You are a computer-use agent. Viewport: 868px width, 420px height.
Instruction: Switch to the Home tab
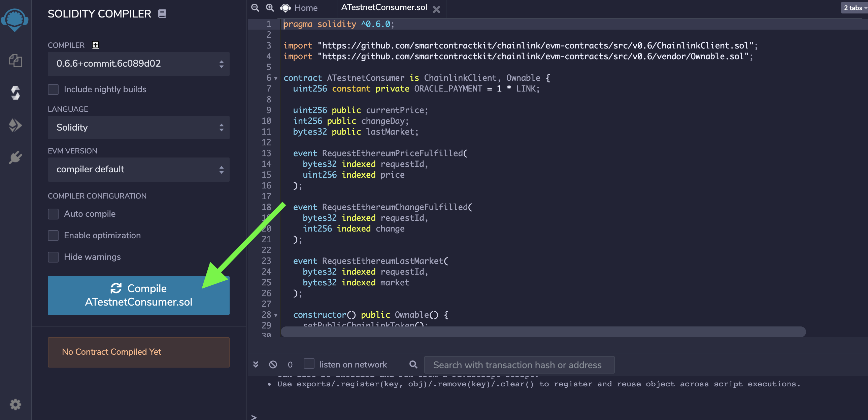pyautogui.click(x=305, y=8)
